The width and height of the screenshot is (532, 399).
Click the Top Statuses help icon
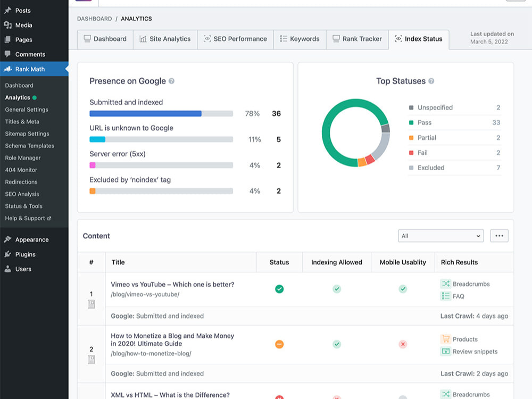[431, 81]
